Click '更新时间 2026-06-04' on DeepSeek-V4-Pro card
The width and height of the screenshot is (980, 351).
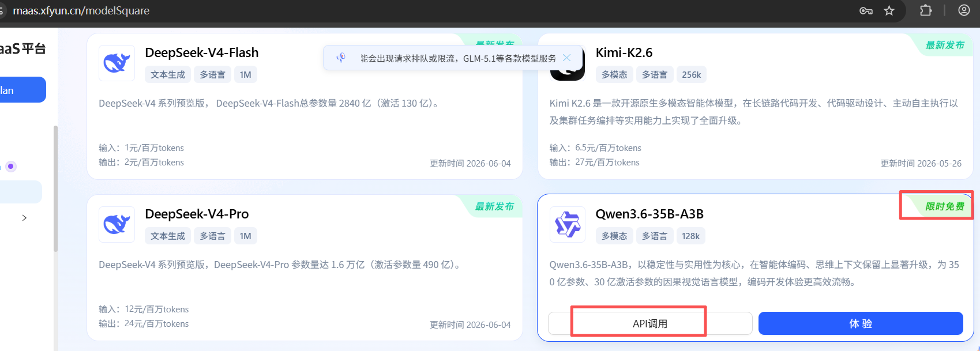(x=470, y=325)
